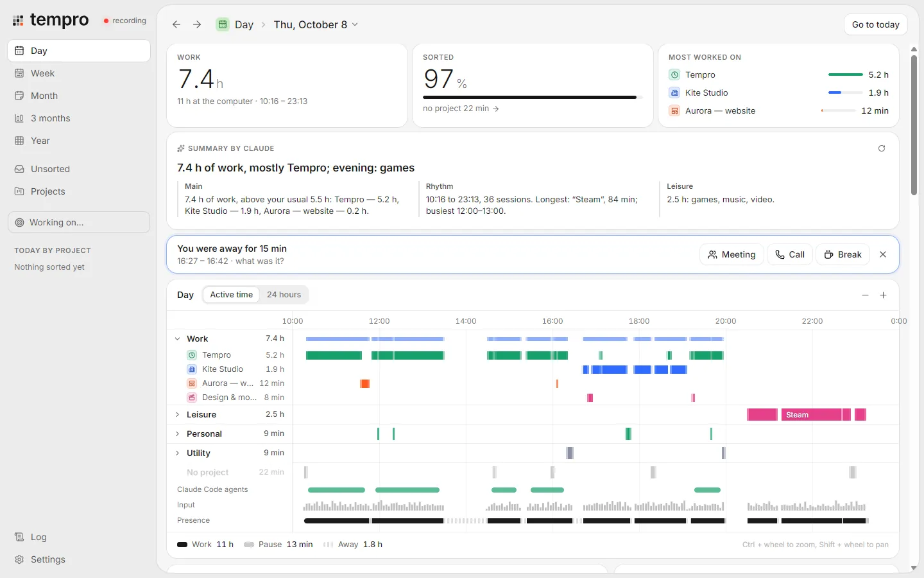Go back to the previous day arrow
Image resolution: width=924 pixels, height=578 pixels.
(x=176, y=24)
